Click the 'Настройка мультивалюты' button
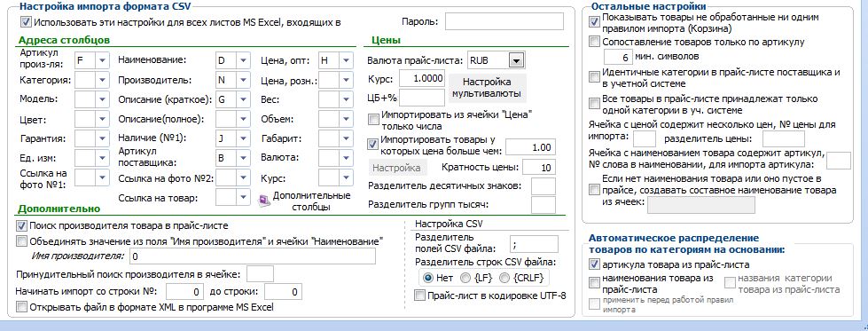868x331 pixels. pos(487,88)
